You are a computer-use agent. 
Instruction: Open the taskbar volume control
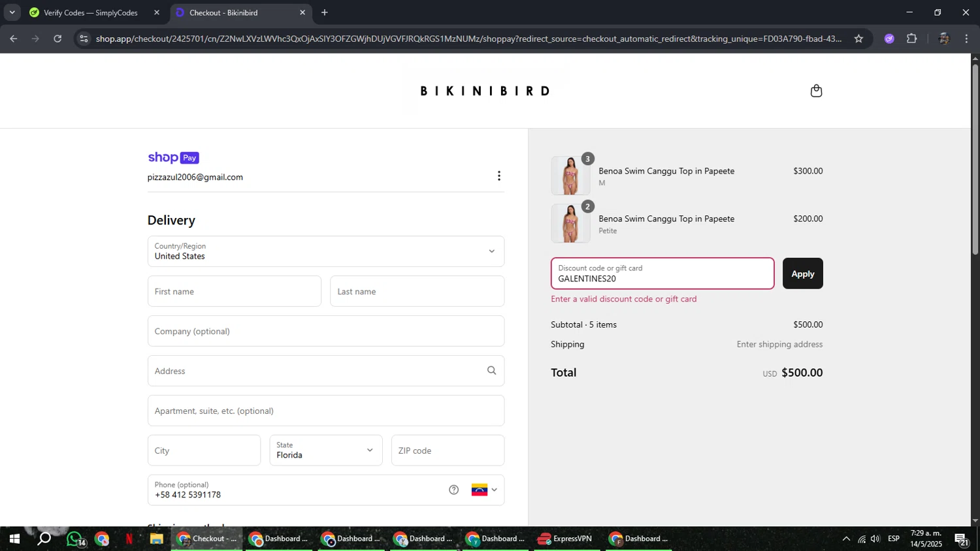click(875, 539)
